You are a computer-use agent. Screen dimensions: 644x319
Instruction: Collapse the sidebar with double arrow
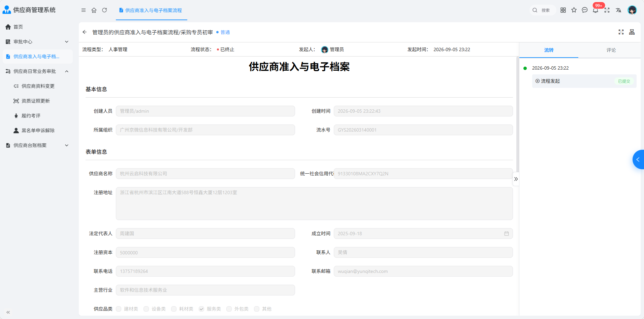tap(8, 312)
